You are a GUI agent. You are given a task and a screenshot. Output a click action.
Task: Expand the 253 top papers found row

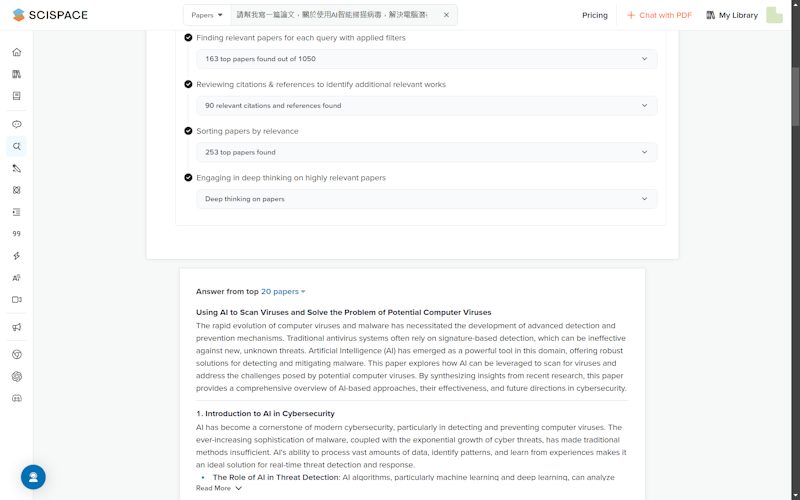pyautogui.click(x=426, y=152)
